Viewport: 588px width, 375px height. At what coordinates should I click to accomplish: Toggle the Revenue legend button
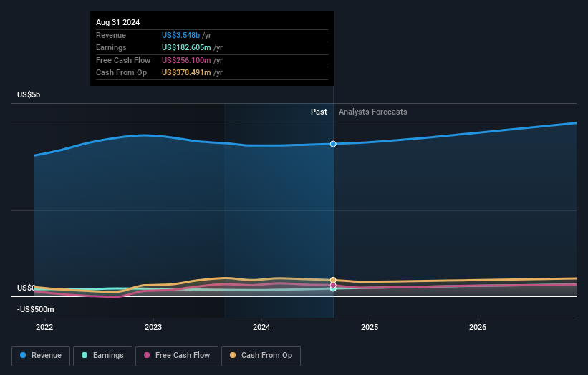pyautogui.click(x=41, y=356)
